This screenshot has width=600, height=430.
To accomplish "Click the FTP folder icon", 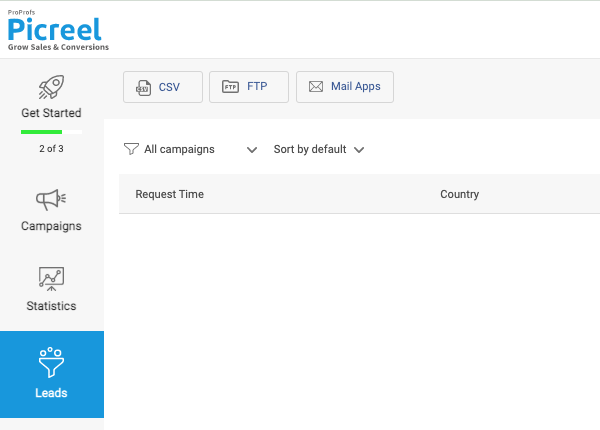I will 230,87.
